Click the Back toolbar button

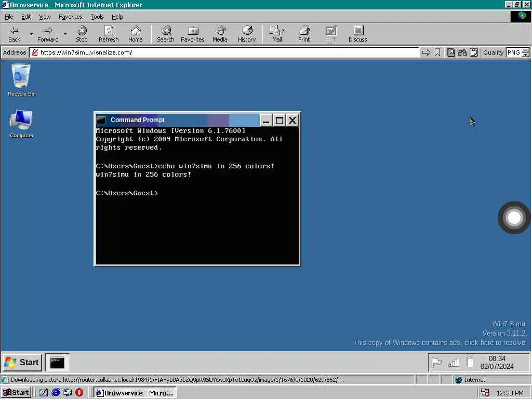coord(14,34)
